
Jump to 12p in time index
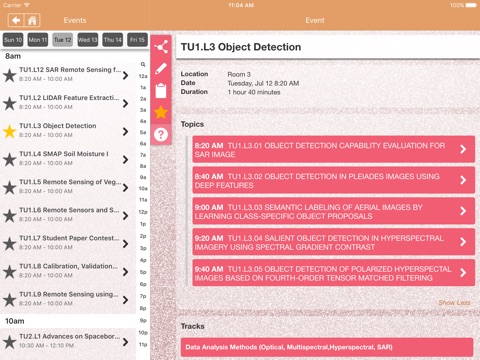click(143, 212)
